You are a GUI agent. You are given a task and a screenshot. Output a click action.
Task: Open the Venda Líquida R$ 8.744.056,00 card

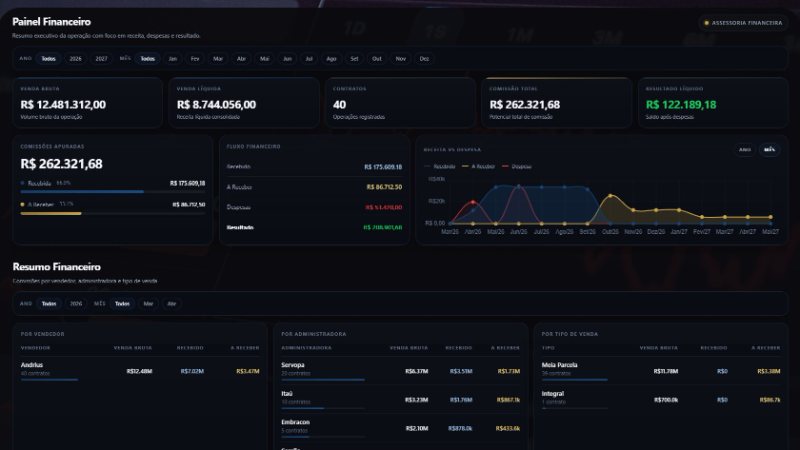[x=244, y=103]
